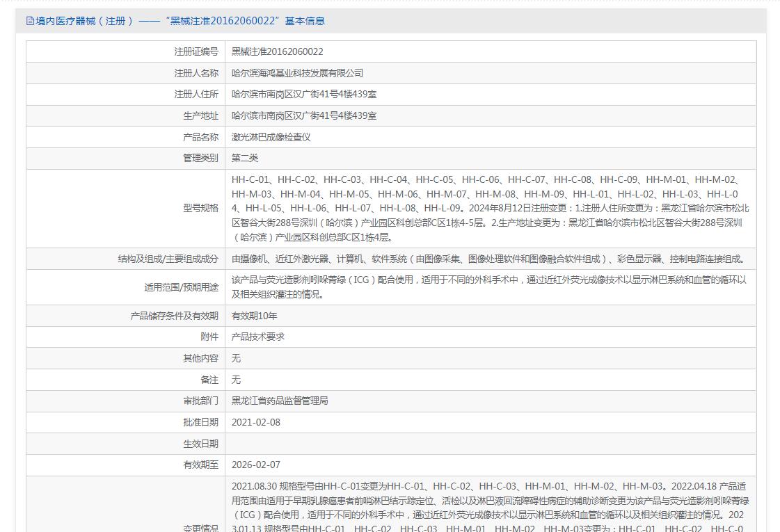Select the registration number 黑械注准20162060022 in the table
This screenshot has height=532, width=780.
pyautogui.click(x=277, y=51)
